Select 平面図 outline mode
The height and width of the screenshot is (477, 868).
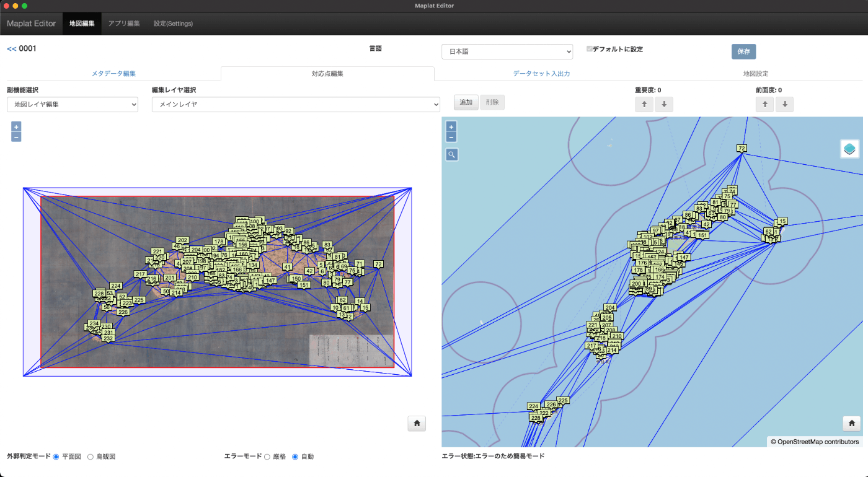(56, 457)
